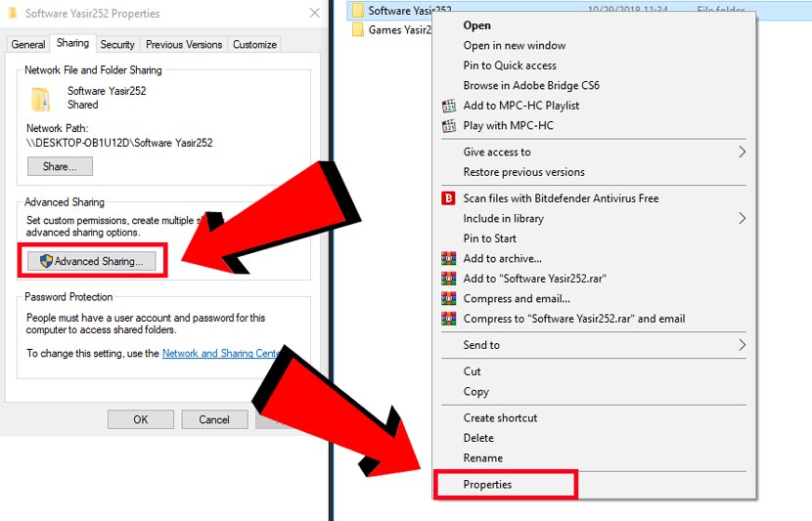Click the Bitdefender B icon in context menu
This screenshot has height=521, width=812.
click(448, 198)
